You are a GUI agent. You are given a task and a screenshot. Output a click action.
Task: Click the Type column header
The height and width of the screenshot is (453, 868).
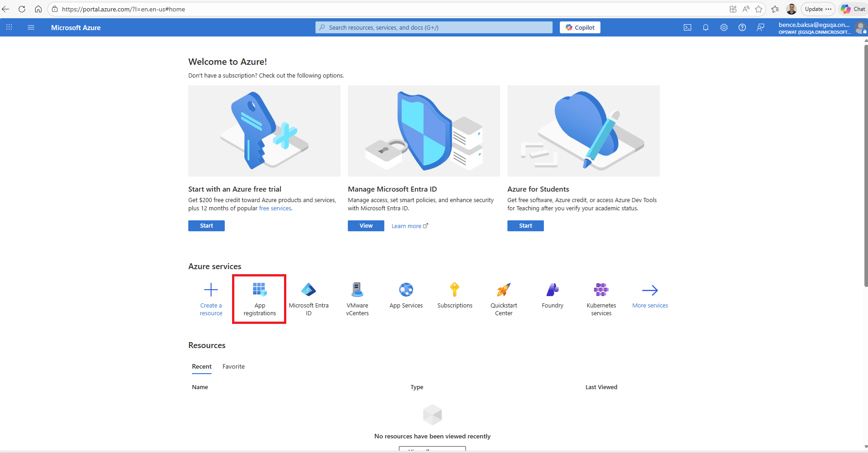click(417, 387)
